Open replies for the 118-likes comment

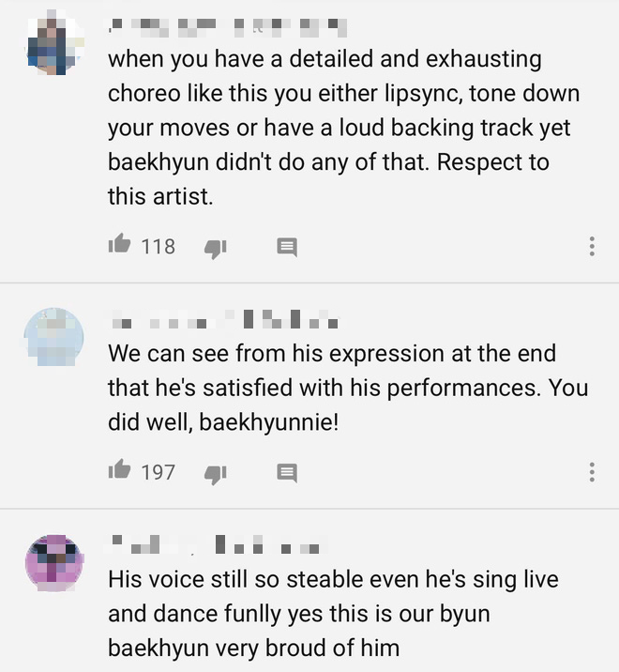287,247
